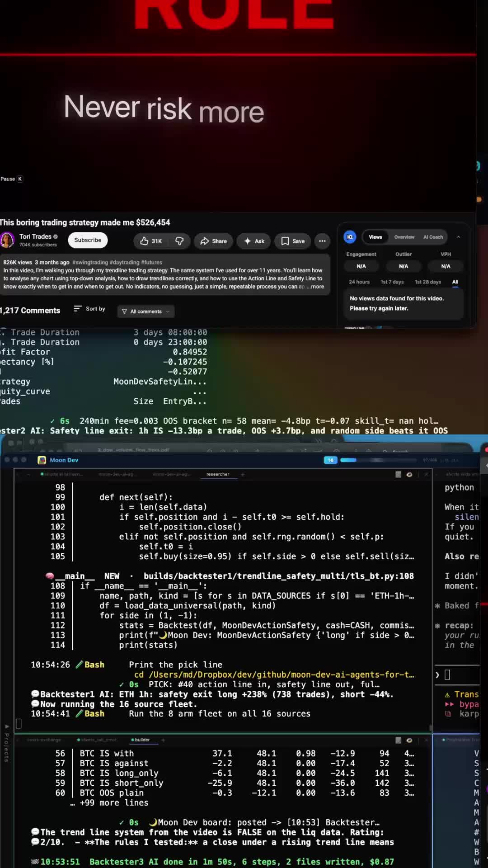Toggle the eye icon in researcher pane
Image resolution: width=488 pixels, height=868 pixels.
[x=409, y=474]
